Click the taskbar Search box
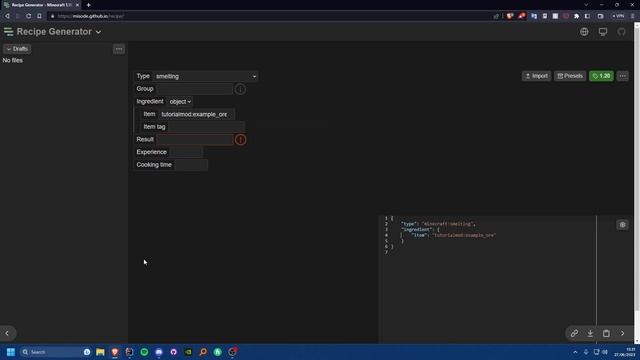This screenshot has width=640, height=360. click(56, 352)
